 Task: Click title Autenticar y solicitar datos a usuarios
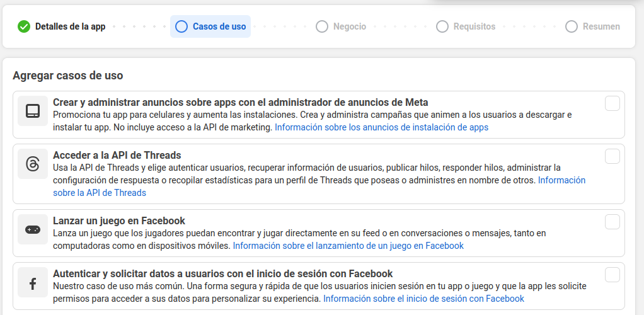223,273
